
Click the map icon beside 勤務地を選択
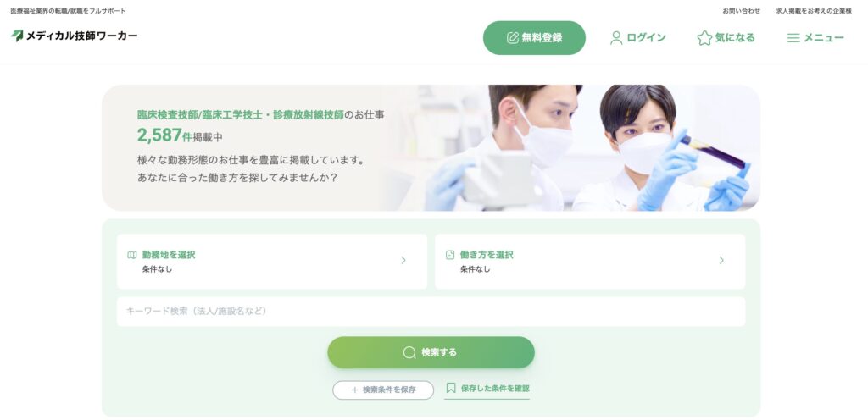(x=131, y=255)
